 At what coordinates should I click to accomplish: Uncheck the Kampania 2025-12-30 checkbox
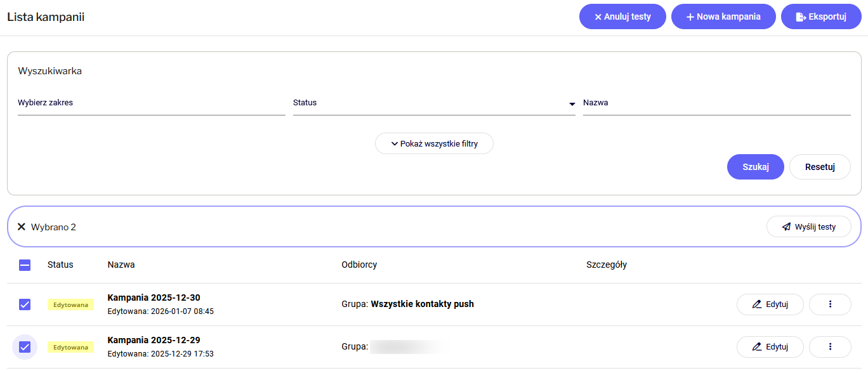coord(25,304)
